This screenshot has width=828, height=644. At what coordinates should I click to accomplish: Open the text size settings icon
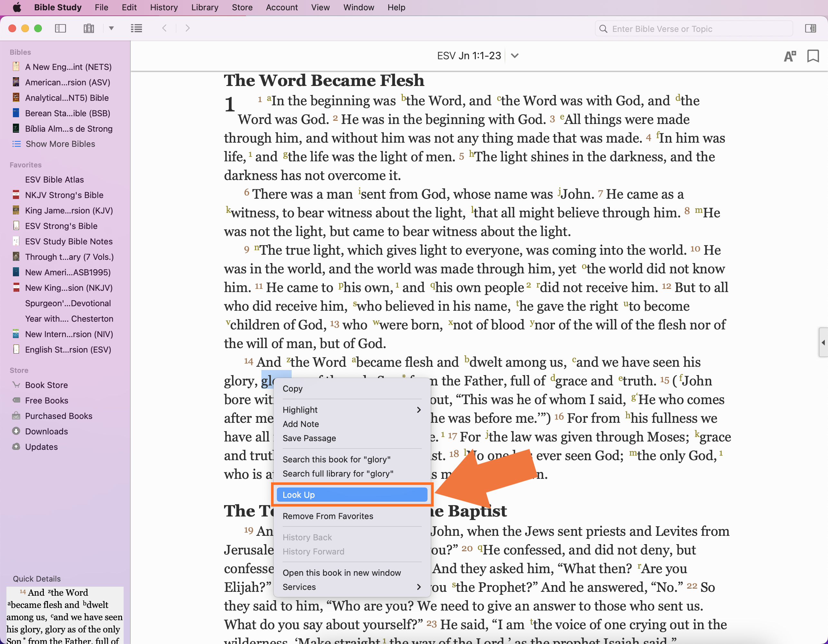point(790,56)
